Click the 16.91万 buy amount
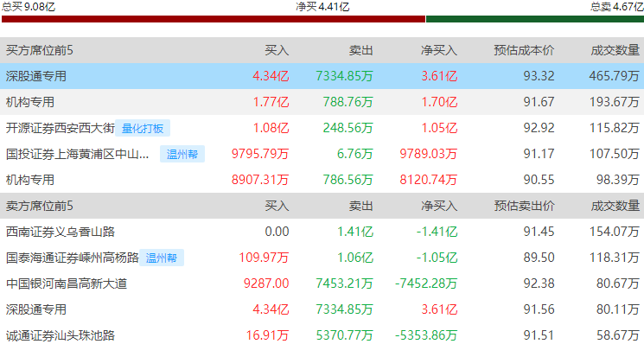Image resolution: width=644 pixels, height=344 pixels. pos(267,335)
